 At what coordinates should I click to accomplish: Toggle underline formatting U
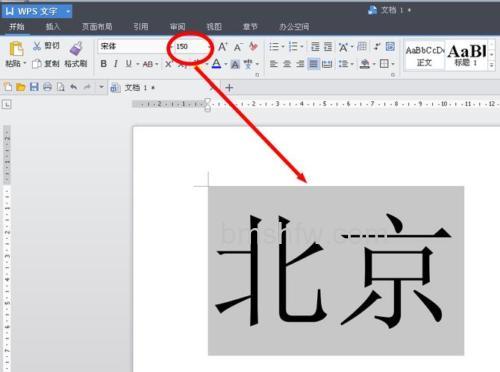coord(129,64)
